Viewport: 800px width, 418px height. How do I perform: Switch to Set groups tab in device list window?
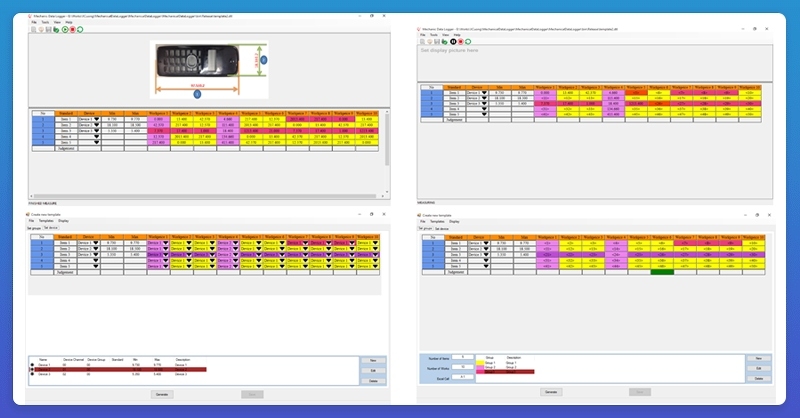pyautogui.click(x=34, y=228)
